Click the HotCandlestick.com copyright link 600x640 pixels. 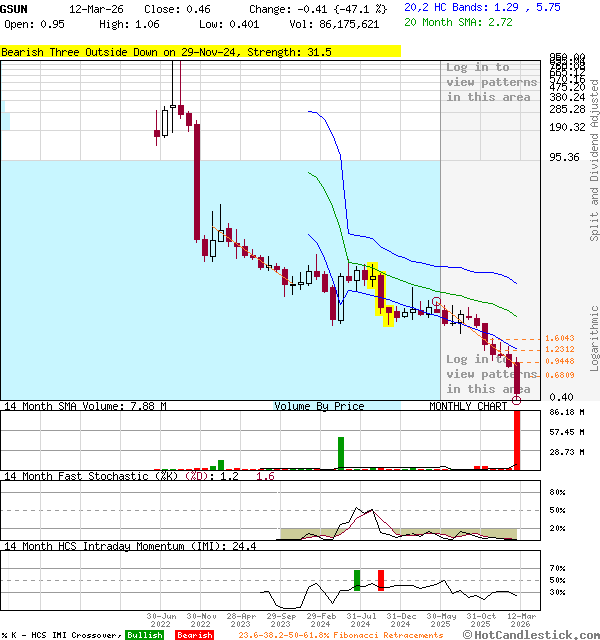pyautogui.click(x=529, y=634)
